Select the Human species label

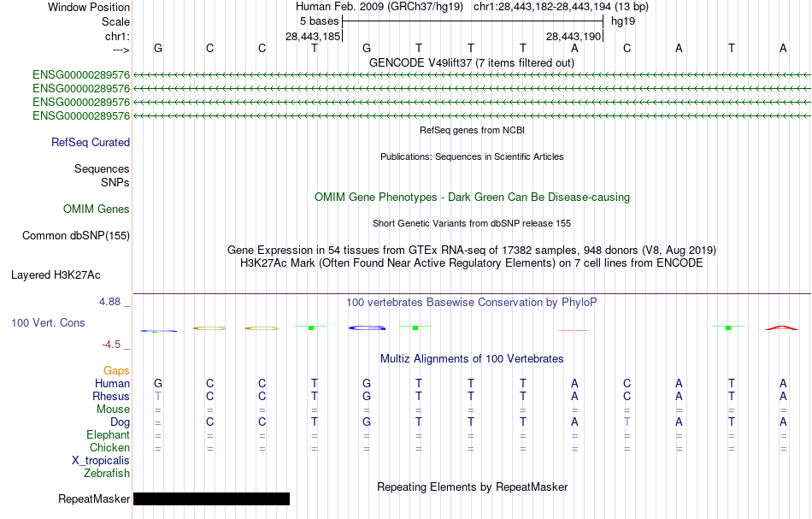point(112,383)
